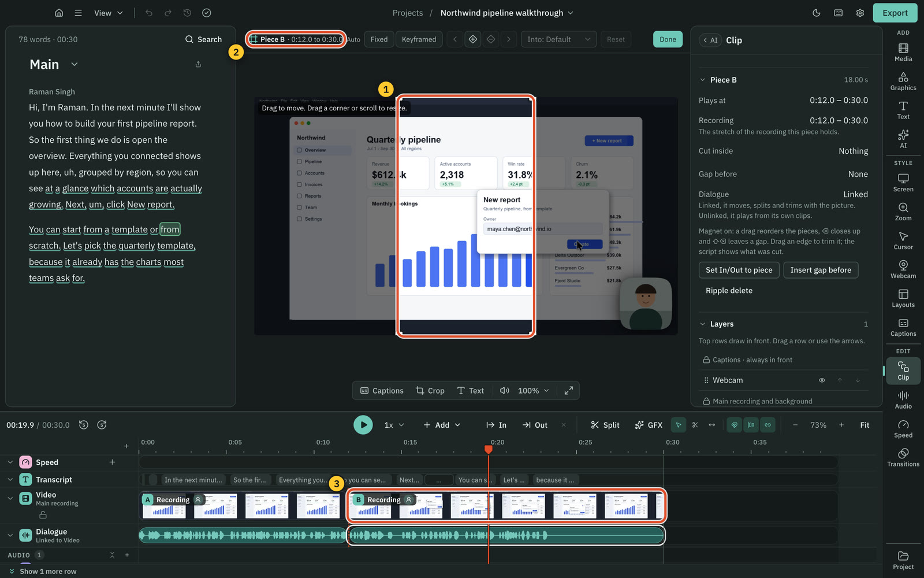This screenshot has width=924, height=578.
Task: Open the Zoom style tool
Action: tap(903, 212)
